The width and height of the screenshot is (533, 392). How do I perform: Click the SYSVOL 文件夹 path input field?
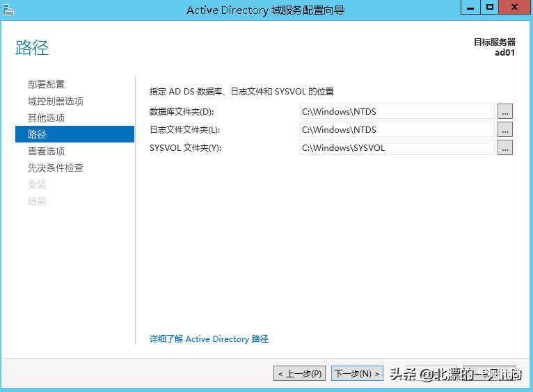tap(397, 147)
